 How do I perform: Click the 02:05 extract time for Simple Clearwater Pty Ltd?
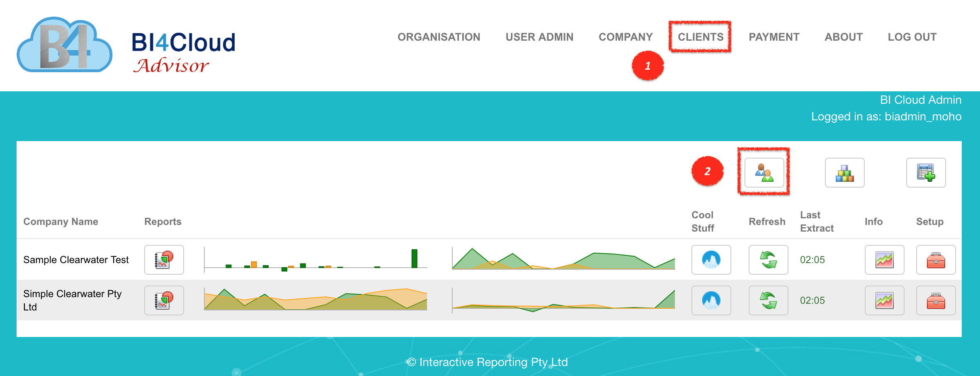coord(812,300)
